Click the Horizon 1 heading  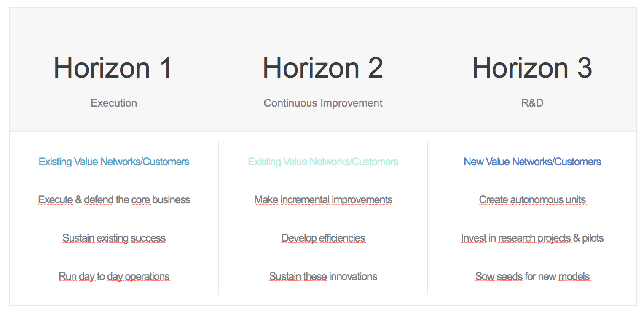tap(113, 68)
